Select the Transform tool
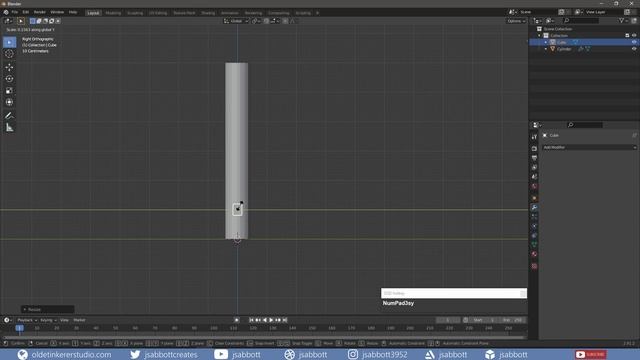This screenshot has height=360, width=640. tap(9, 102)
